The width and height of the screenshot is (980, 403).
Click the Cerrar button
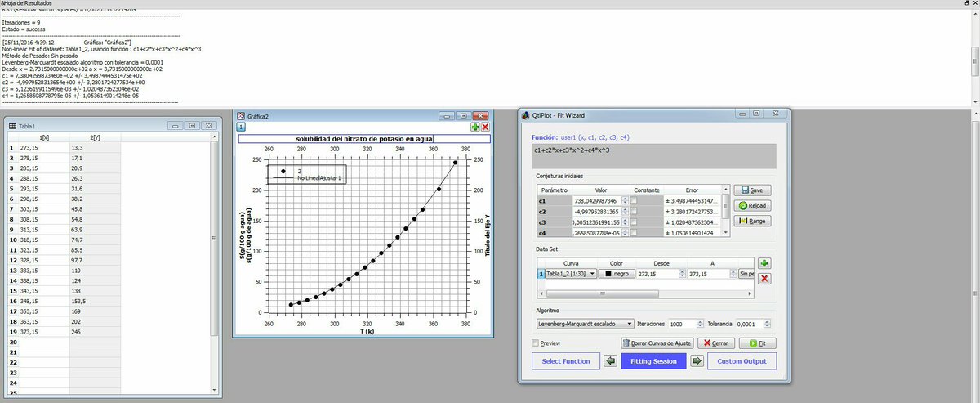coord(716,343)
